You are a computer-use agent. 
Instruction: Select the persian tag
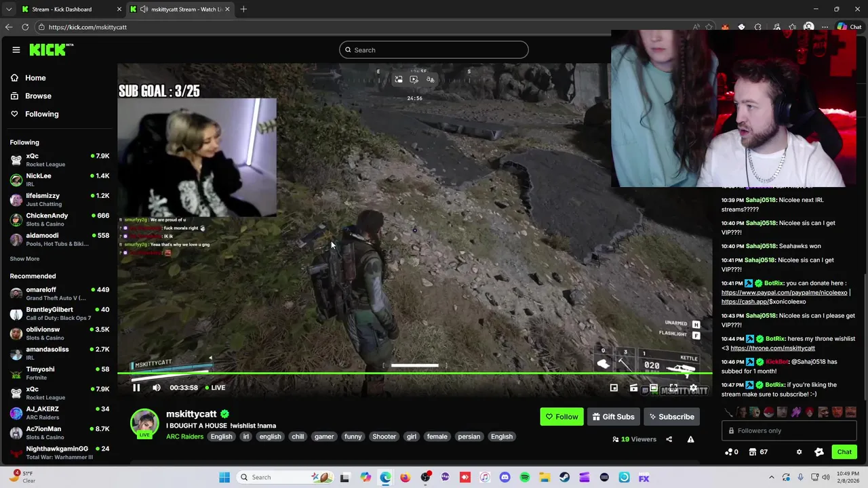click(469, 436)
